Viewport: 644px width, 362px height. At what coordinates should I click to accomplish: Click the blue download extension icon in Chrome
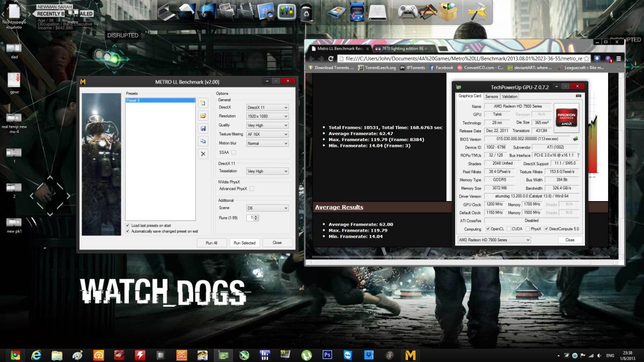(597, 58)
